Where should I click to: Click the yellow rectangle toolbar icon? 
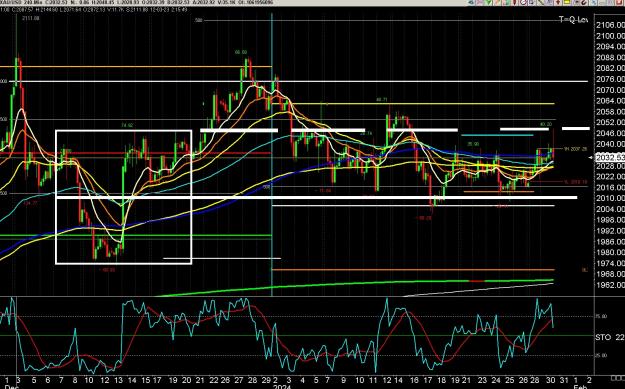coord(566,2)
